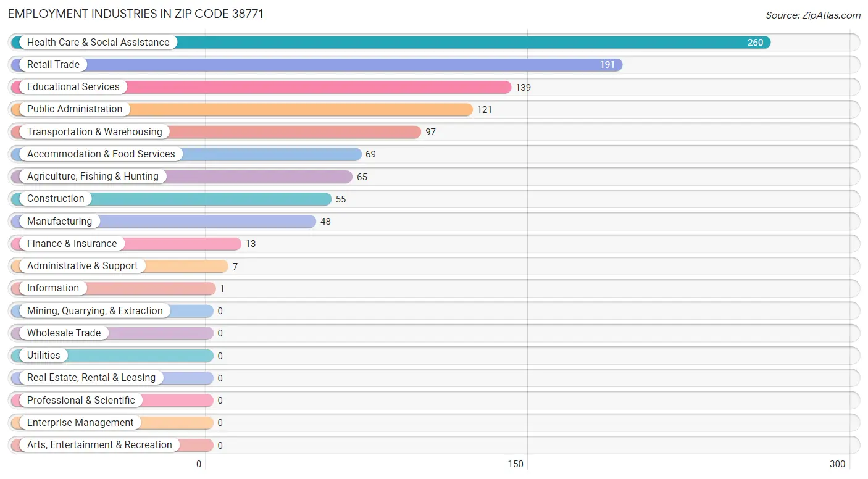This screenshot has width=868, height=479.
Task: Click the 48 value beside Manufacturing bar
Action: pos(325,222)
